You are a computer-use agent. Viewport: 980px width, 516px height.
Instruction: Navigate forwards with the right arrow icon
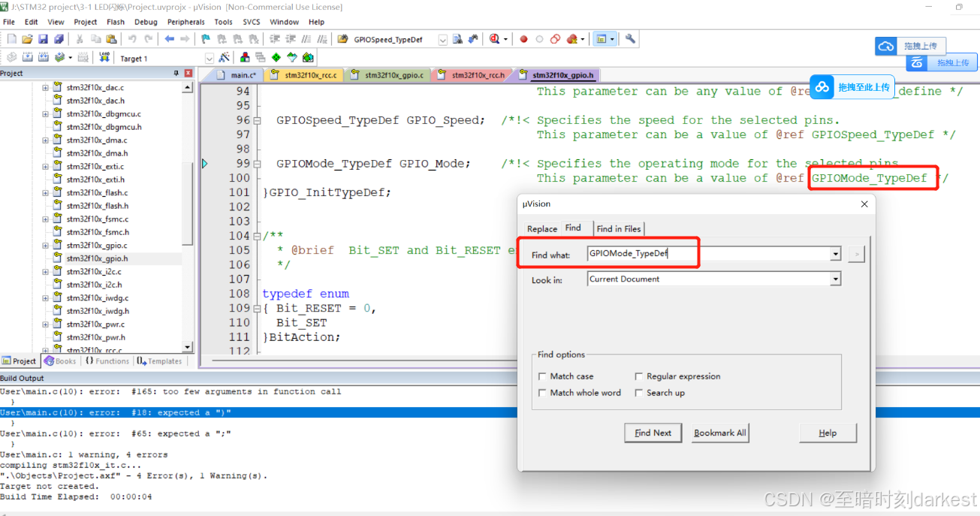185,39
